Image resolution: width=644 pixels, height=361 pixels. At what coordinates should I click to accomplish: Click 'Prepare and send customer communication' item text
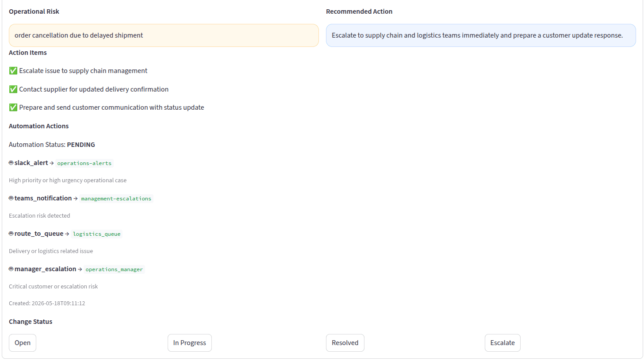(x=111, y=108)
